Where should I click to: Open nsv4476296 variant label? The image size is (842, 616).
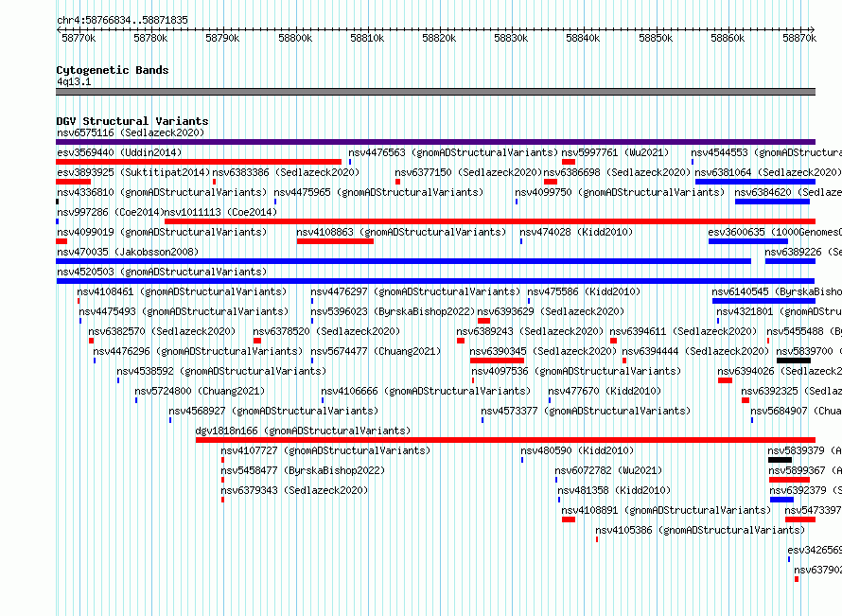198,351
